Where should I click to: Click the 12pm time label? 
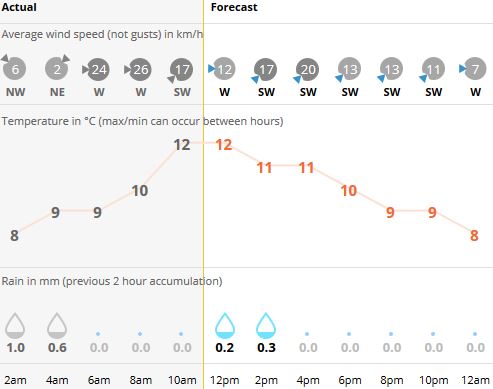pos(224,380)
